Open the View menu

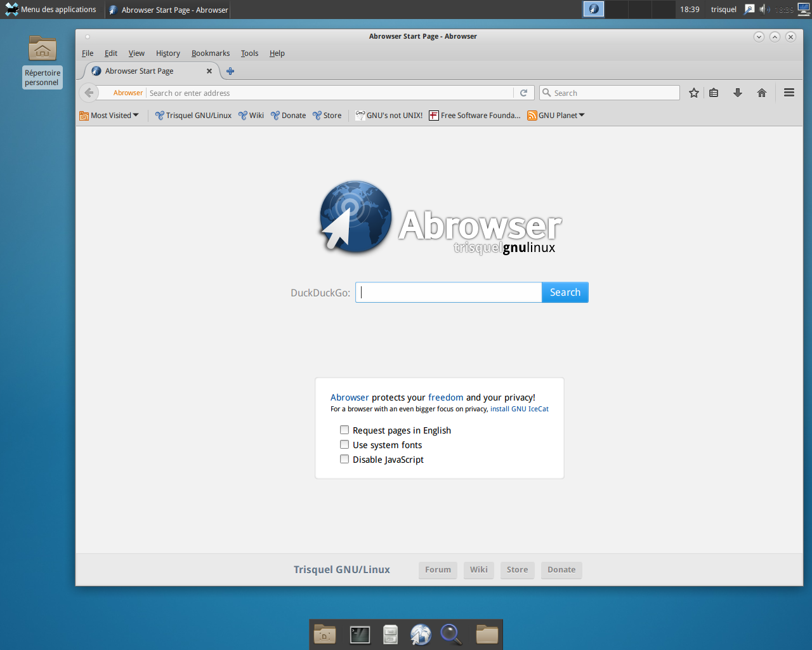point(136,53)
